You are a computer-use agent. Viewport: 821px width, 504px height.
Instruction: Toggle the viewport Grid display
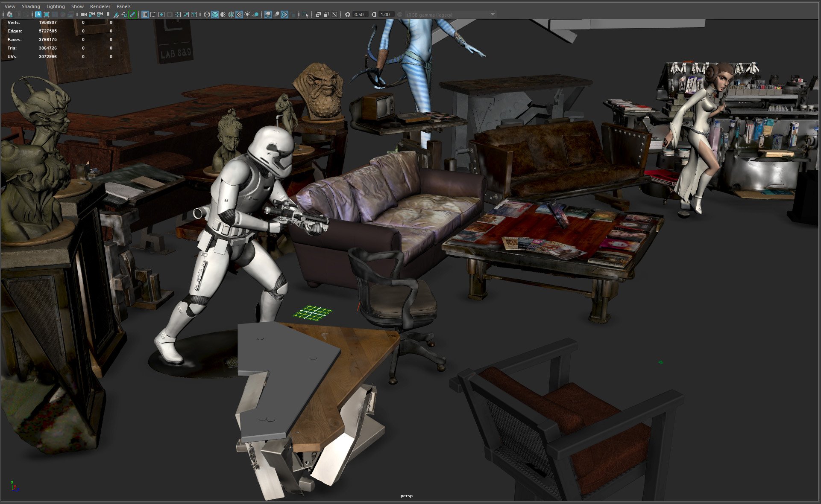point(145,15)
